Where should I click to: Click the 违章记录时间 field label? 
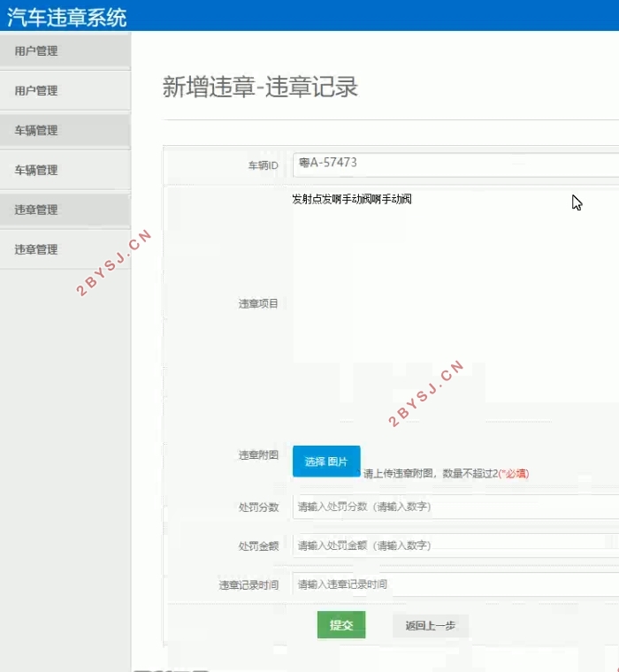(248, 585)
